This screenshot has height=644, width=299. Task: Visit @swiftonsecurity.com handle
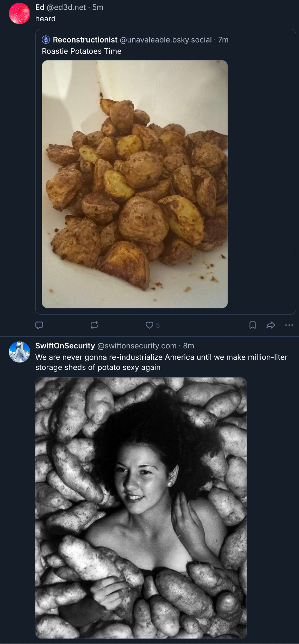[137, 346]
